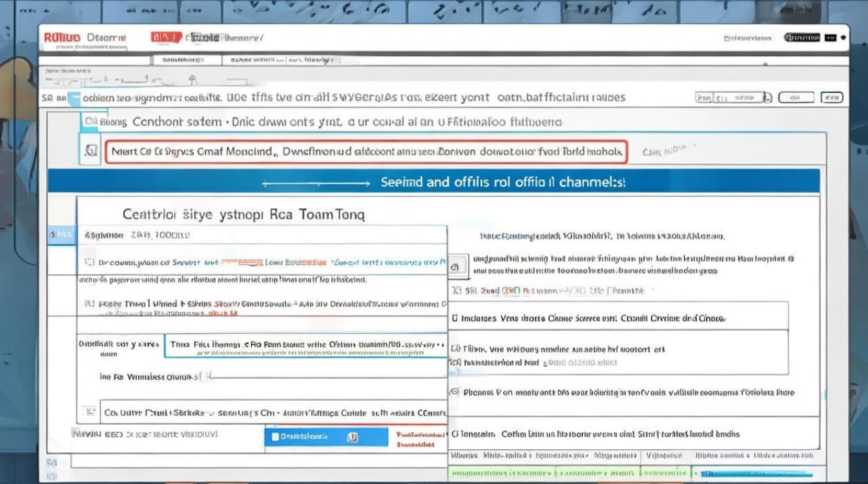Viewport: 868px width, 484px height.
Task: Click the first small box of the three top-right controls
Action: 734,98
